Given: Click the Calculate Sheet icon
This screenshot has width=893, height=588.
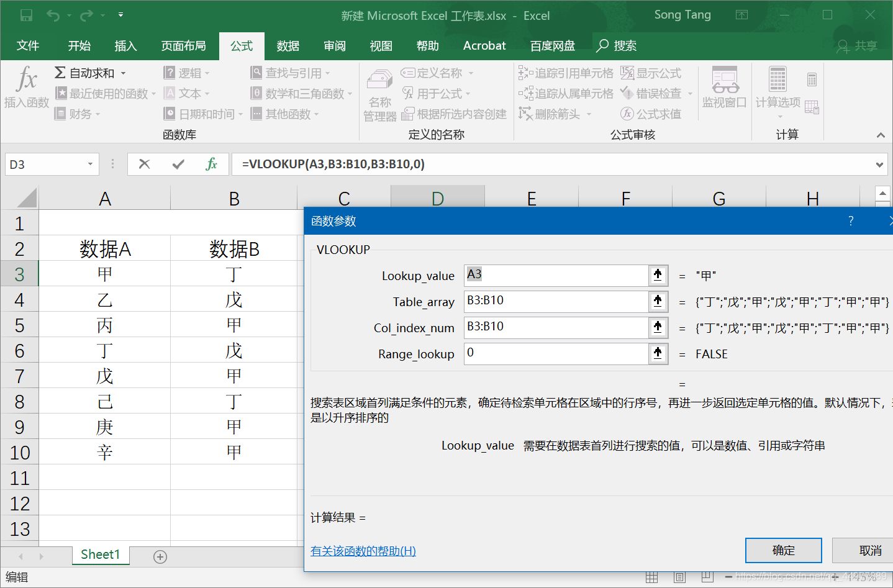Looking at the screenshot, I should tap(812, 107).
